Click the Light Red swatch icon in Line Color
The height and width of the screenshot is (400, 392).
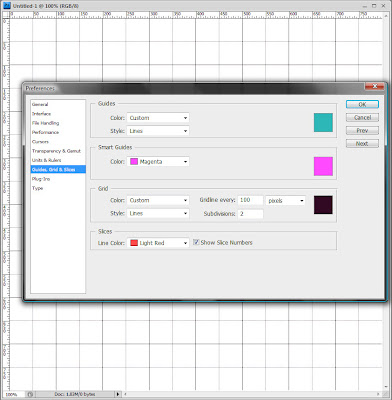[x=134, y=243]
